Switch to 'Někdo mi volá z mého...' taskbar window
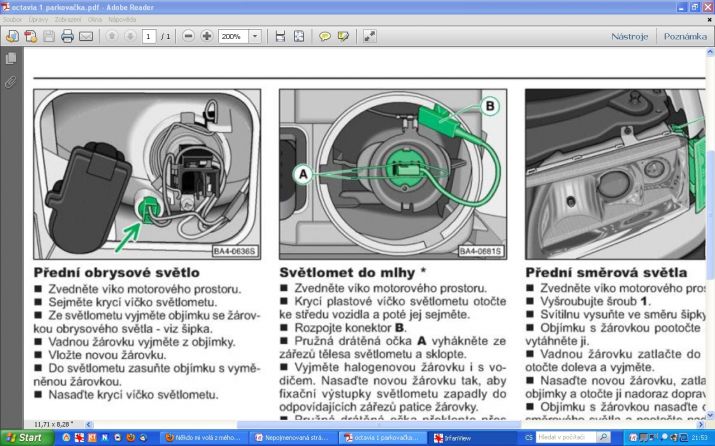Image resolution: width=715 pixels, height=446 pixels. pyautogui.click(x=202, y=438)
